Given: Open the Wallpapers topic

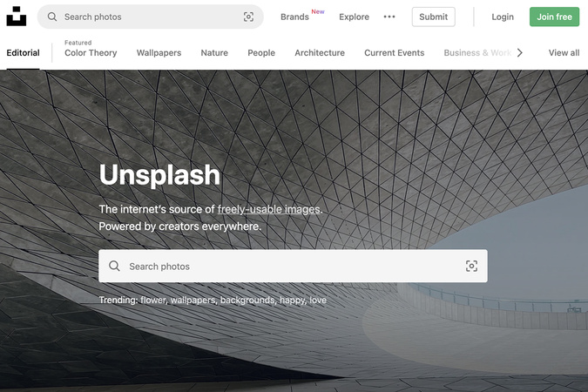Looking at the screenshot, I should [x=159, y=53].
